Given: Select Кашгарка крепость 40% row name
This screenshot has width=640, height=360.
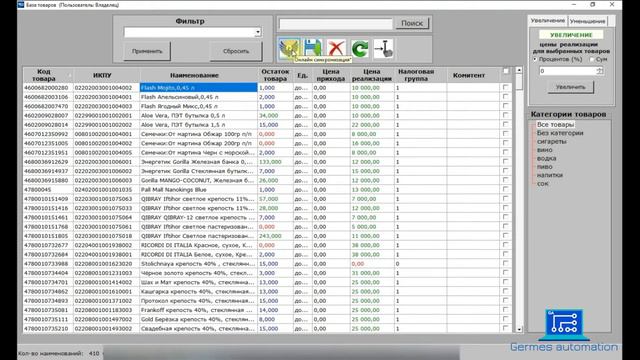Looking at the screenshot, I should 198,291.
